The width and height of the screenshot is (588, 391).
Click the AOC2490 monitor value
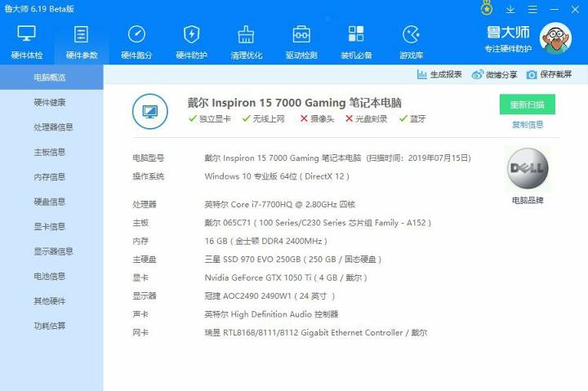pos(269,296)
